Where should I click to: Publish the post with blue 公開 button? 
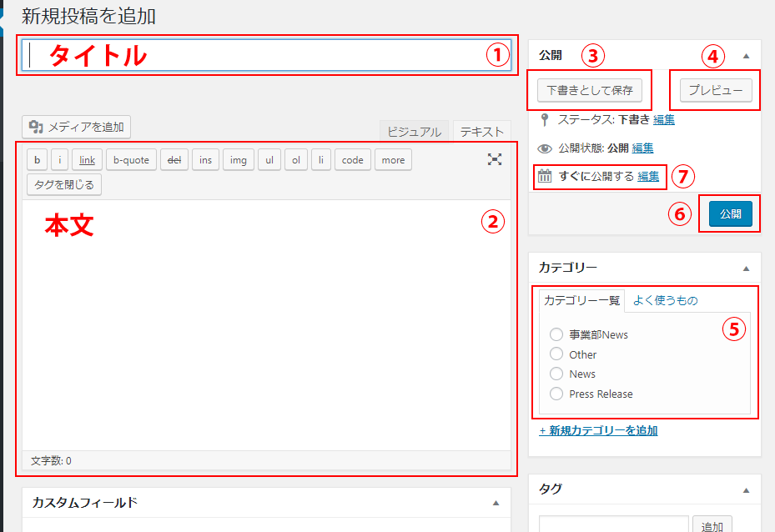[x=731, y=214]
